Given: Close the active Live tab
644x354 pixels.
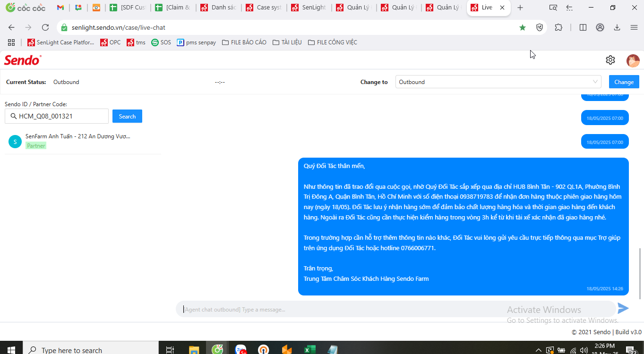Looking at the screenshot, I should pos(502,8).
